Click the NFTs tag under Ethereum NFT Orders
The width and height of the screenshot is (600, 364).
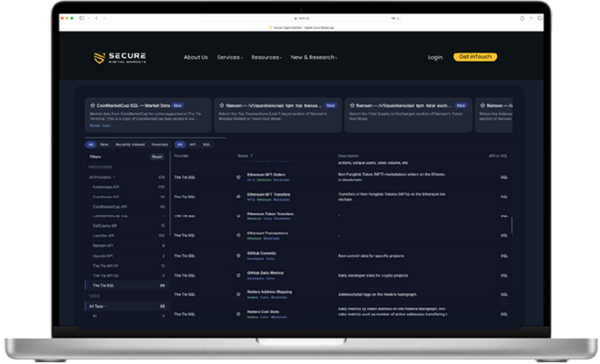pyautogui.click(x=251, y=180)
